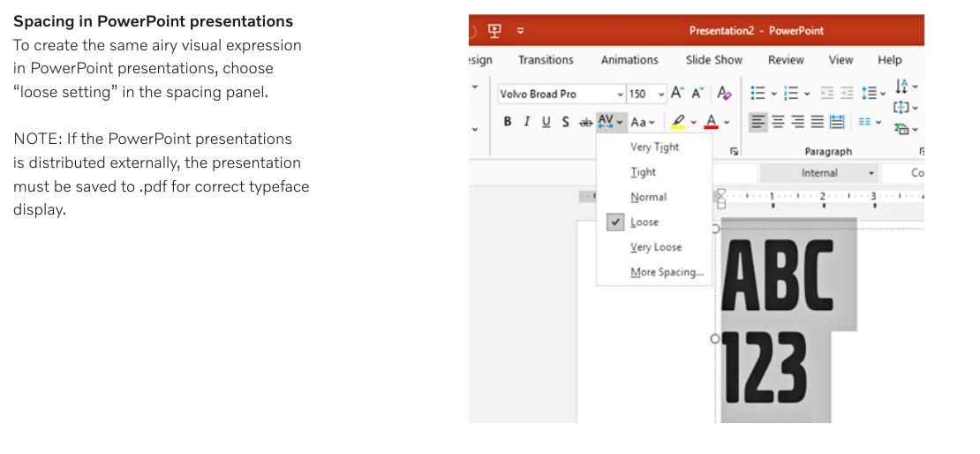Screen dimensions: 980x454
Task: Open the Internal classification dropdown
Action: (x=819, y=173)
